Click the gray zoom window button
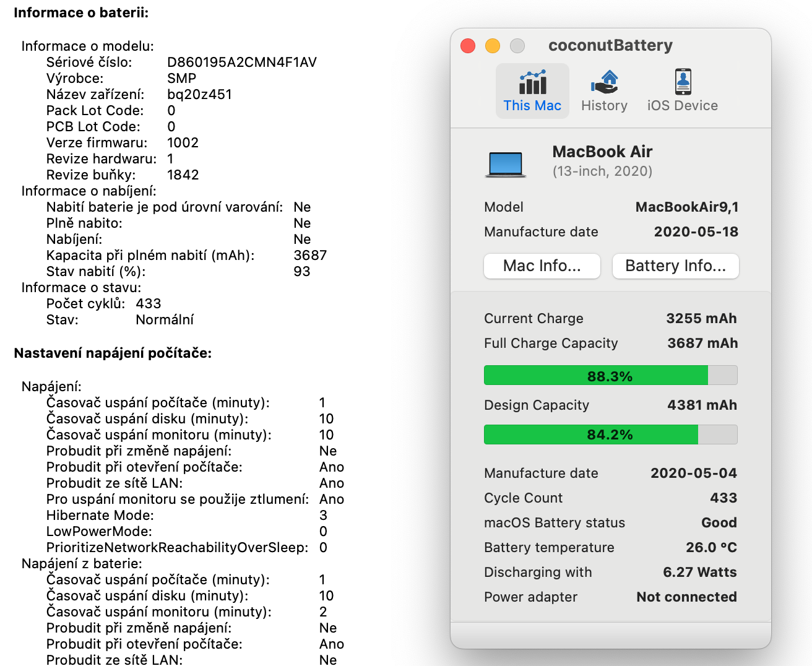The image size is (812, 666). [x=517, y=46]
